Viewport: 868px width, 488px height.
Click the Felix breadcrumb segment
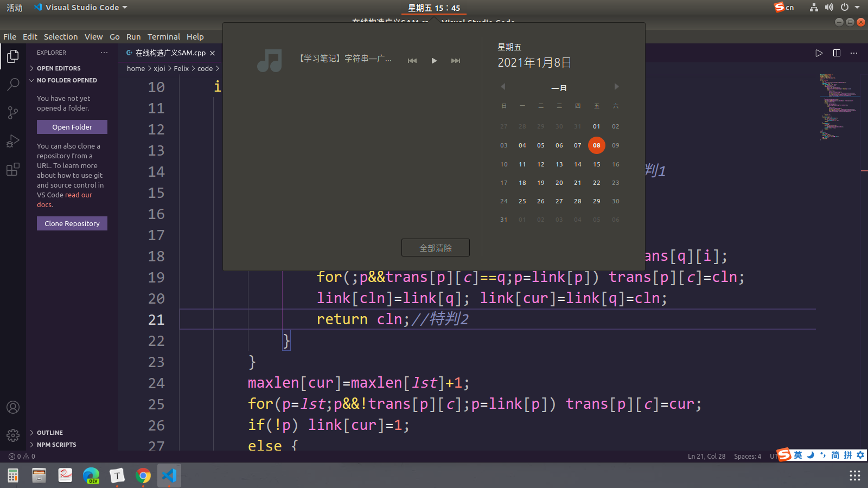coord(181,68)
